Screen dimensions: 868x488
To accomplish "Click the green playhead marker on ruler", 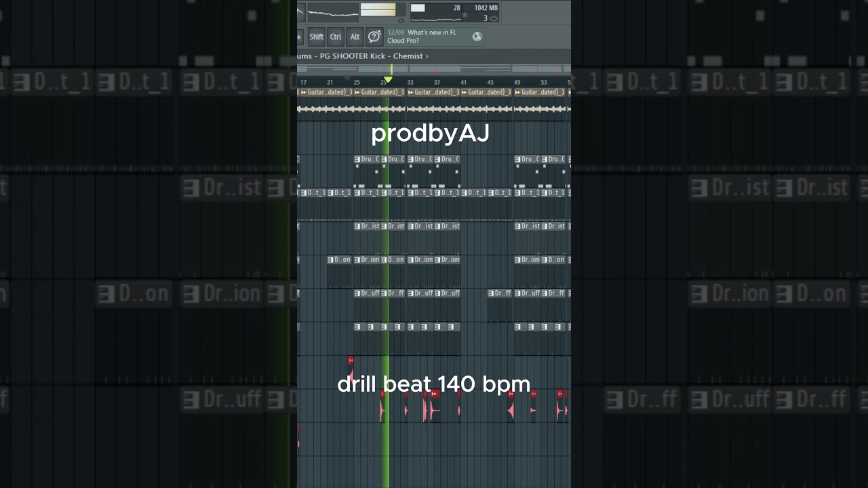I will [389, 79].
